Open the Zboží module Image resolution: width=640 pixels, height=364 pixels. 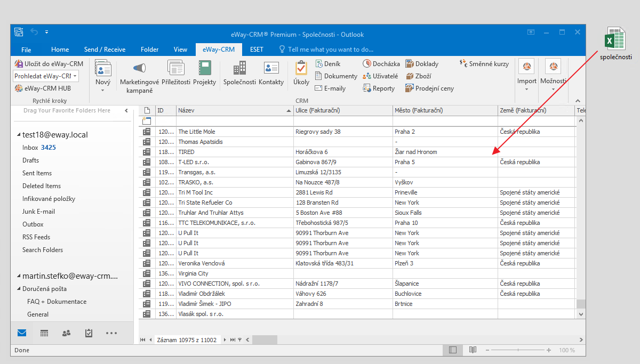pyautogui.click(x=419, y=76)
